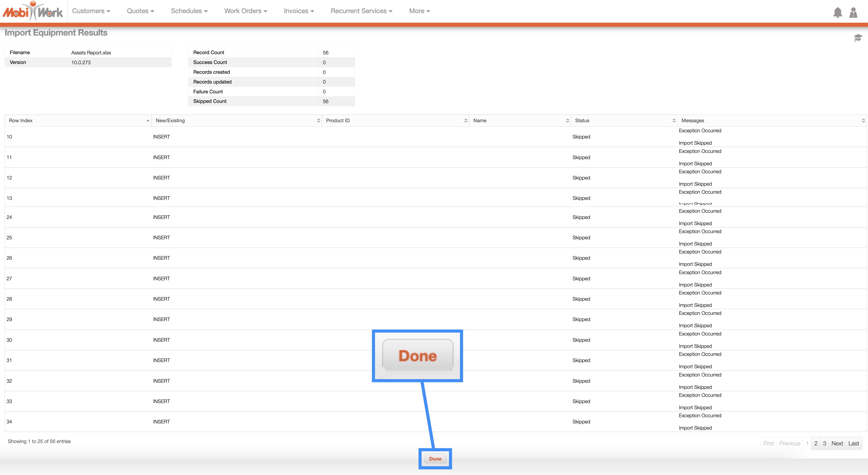Go to page 2 of results
This screenshot has height=475, width=868.
816,443
